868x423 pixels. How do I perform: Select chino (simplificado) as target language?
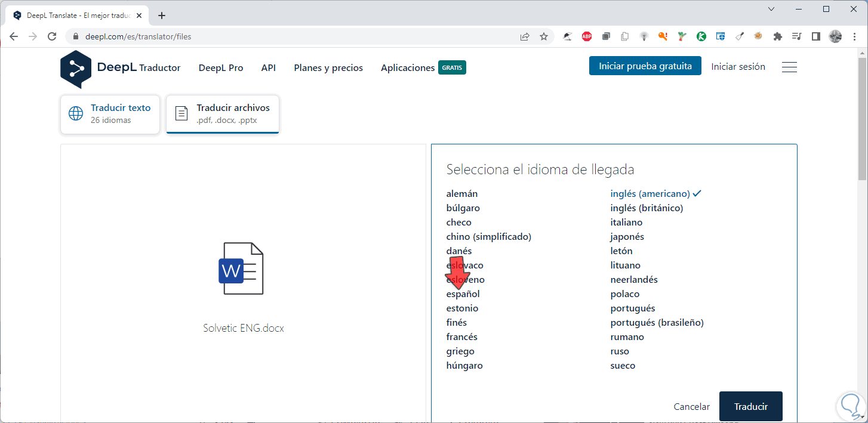[488, 236]
